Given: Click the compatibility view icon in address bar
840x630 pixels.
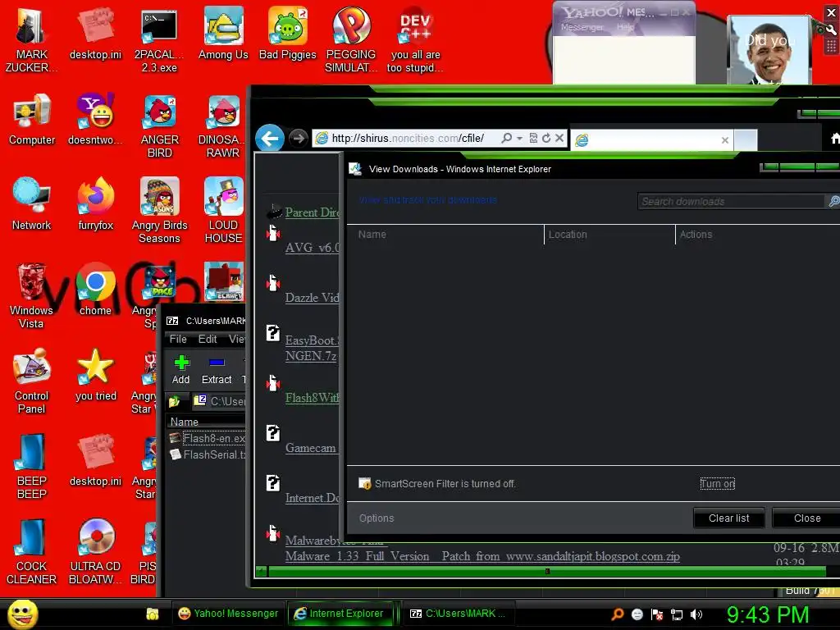Looking at the screenshot, I should coord(533,138).
